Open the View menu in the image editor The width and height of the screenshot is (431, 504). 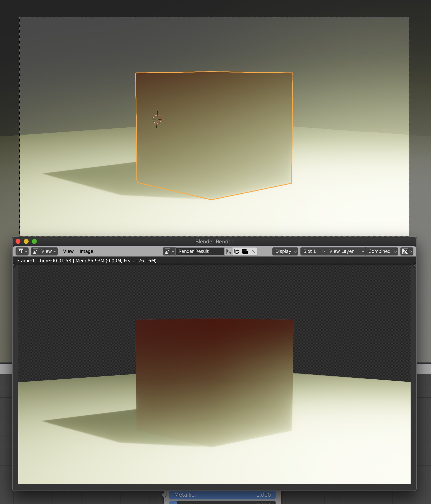[x=68, y=251]
